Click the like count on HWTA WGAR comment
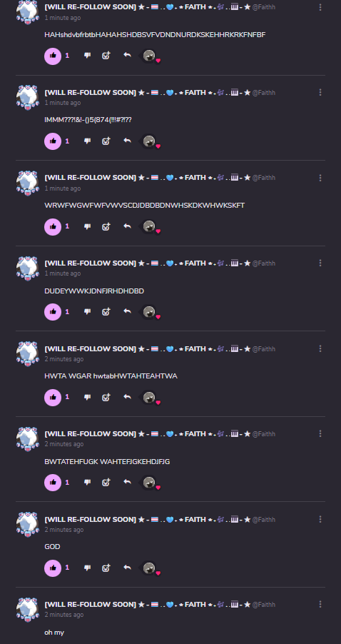The width and height of the screenshot is (341, 644). click(67, 397)
